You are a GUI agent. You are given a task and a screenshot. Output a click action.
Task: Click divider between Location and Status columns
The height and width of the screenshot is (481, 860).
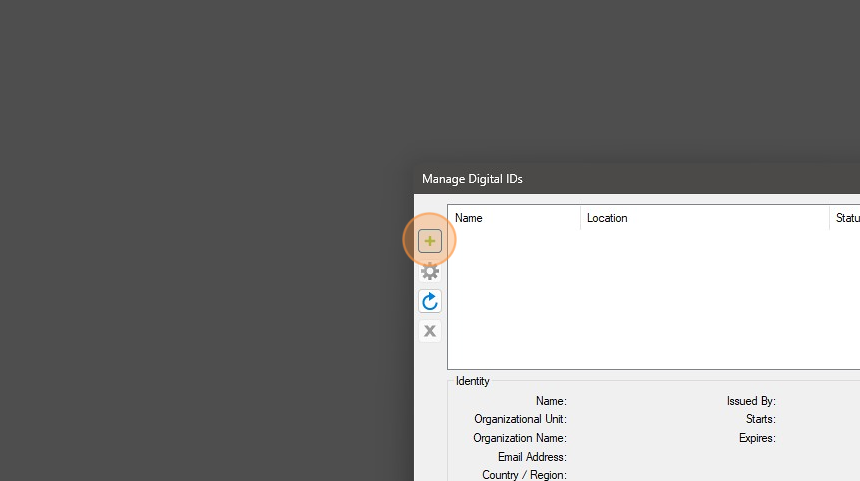click(x=829, y=218)
